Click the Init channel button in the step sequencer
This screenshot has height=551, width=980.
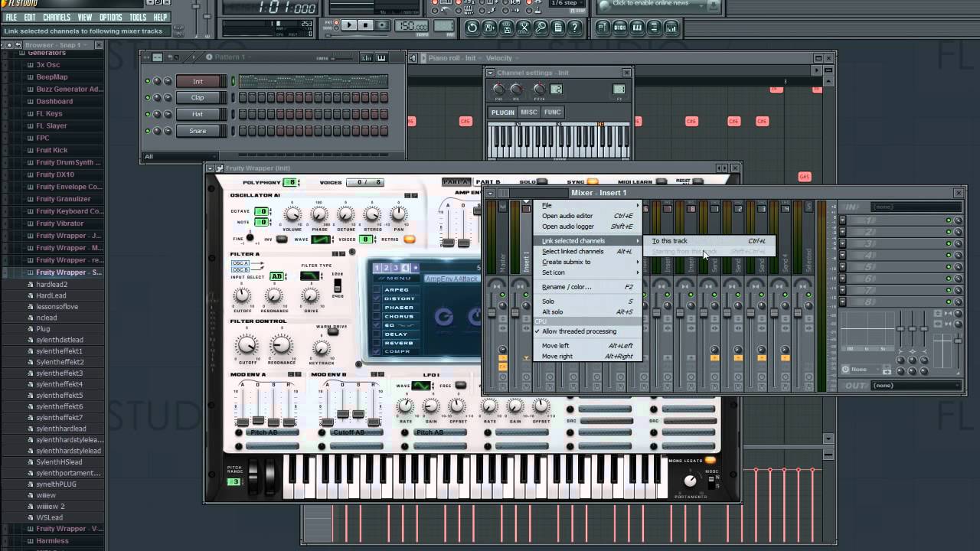click(198, 81)
